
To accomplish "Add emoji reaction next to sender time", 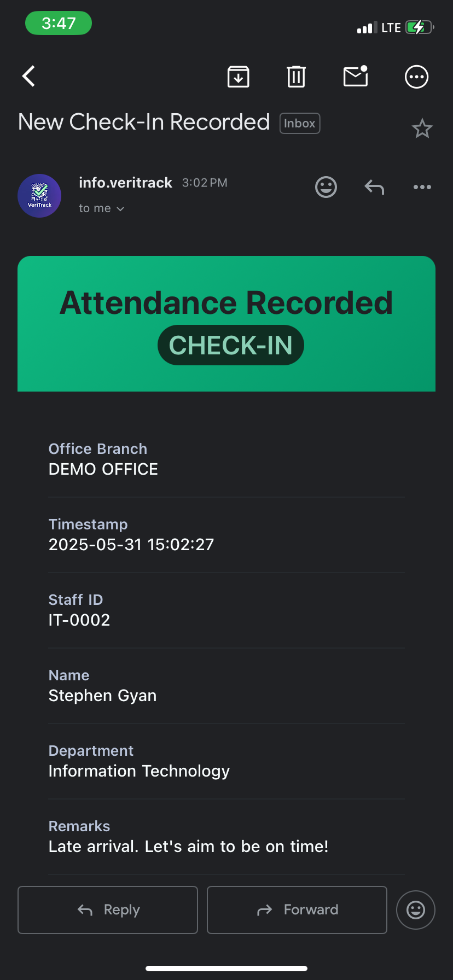I will (x=326, y=187).
